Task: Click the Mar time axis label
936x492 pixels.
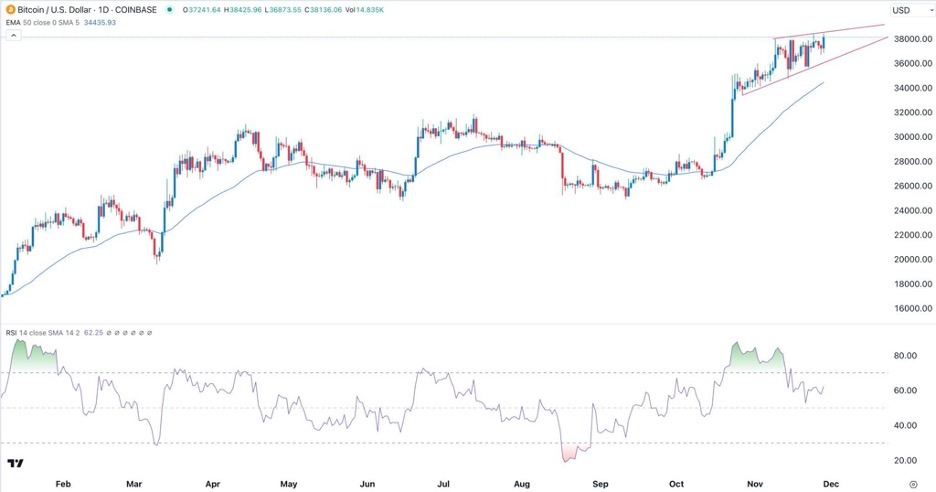Action: pyautogui.click(x=134, y=484)
